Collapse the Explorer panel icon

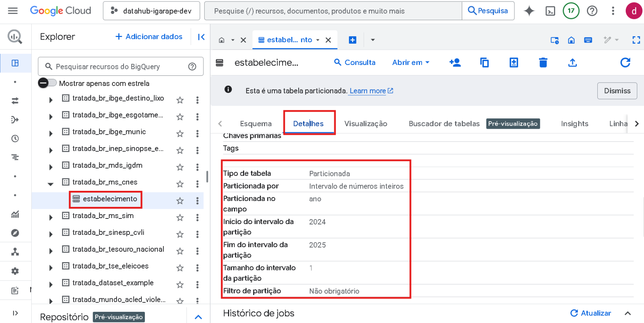pos(201,37)
